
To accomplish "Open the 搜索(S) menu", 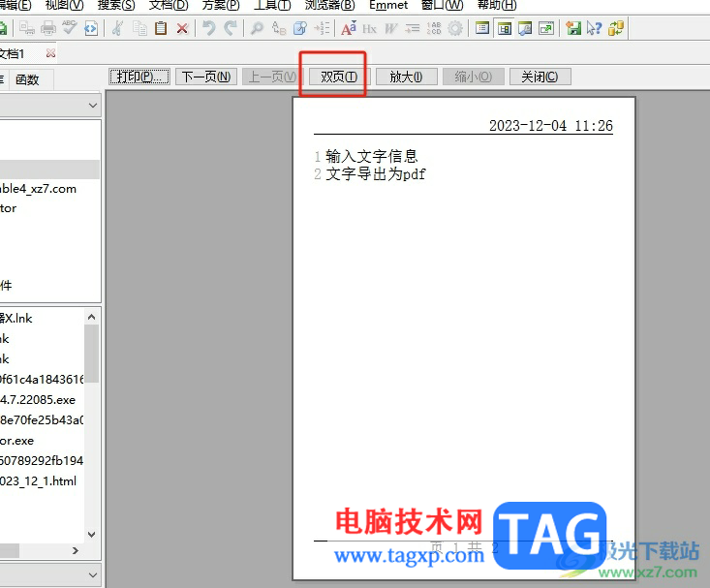I will 116,5.
